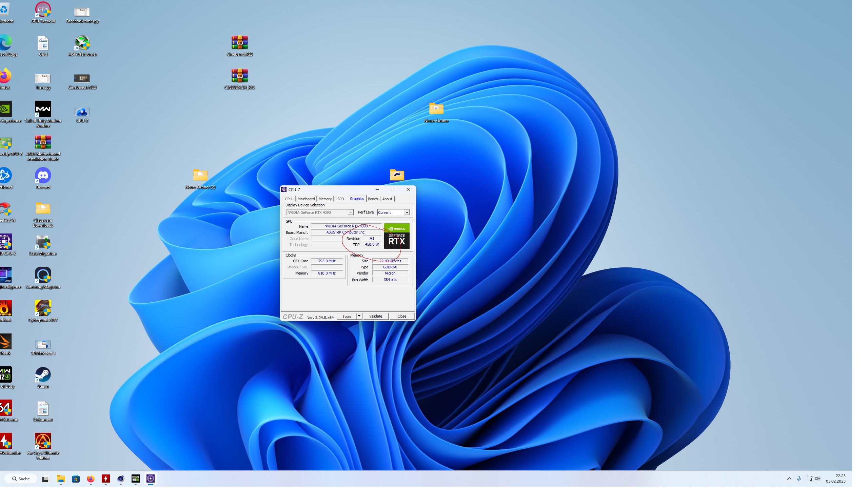Show hidden system tray icons
868x488 pixels.
789,479
